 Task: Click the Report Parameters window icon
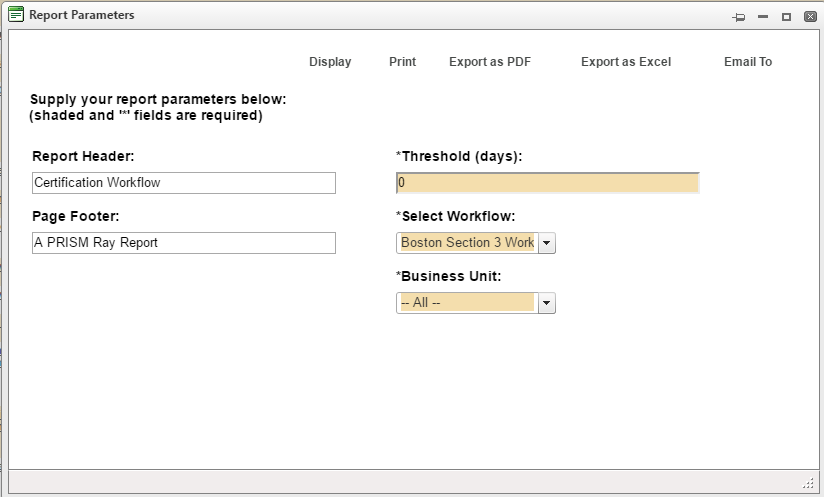[16, 15]
